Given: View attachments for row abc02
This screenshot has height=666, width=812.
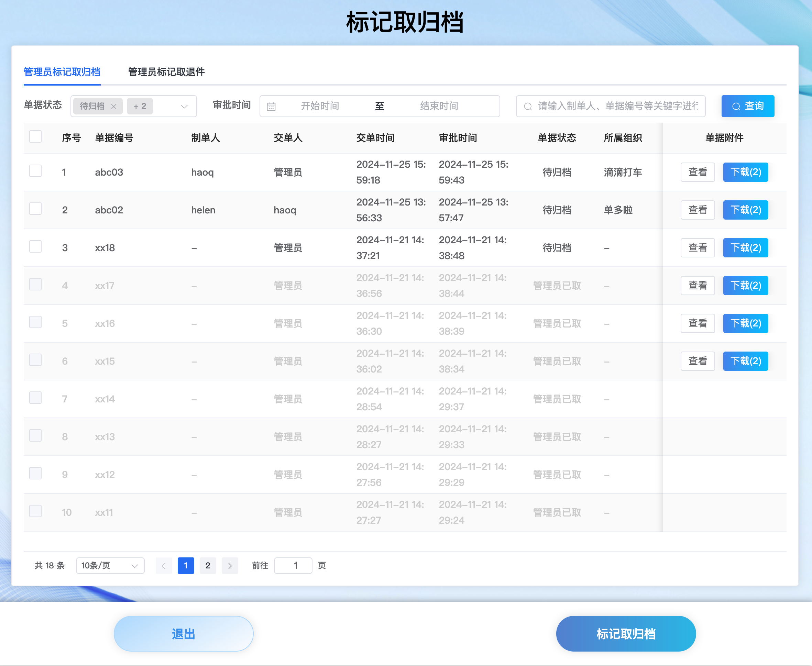Looking at the screenshot, I should [x=697, y=210].
